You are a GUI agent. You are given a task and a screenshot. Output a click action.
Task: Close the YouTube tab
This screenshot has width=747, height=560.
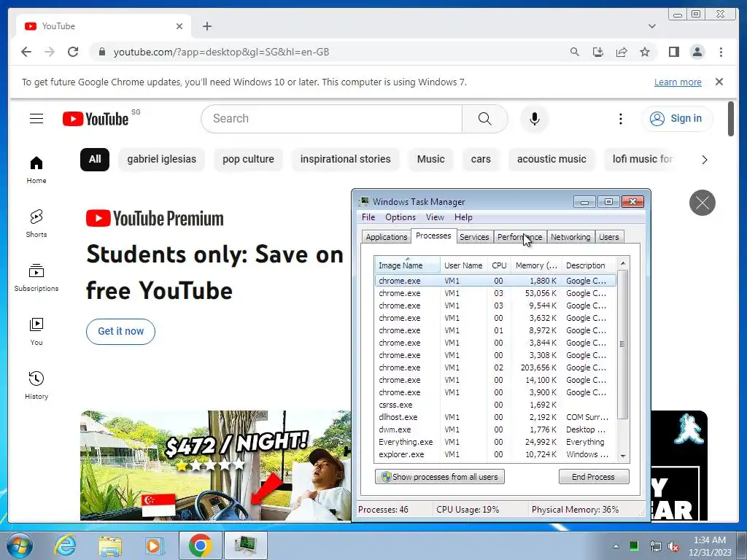[x=179, y=26]
